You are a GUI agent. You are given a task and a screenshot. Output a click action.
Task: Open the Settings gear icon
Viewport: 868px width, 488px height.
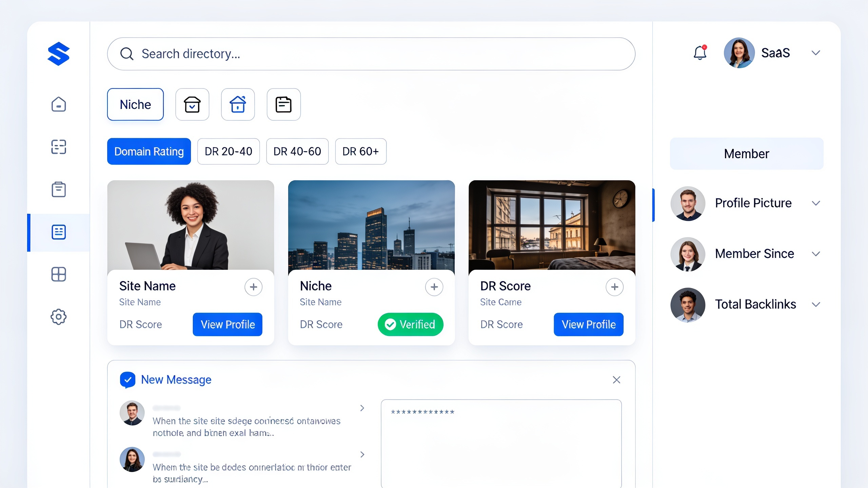59,317
